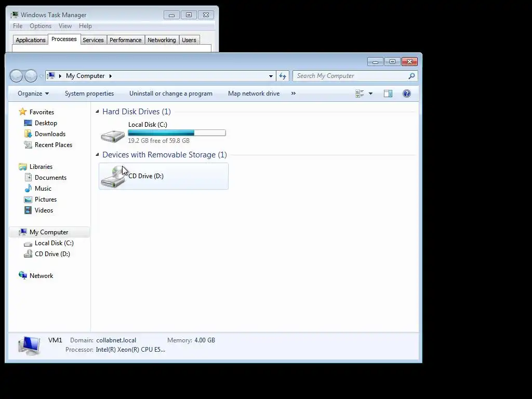Open the Help menu in Task Manager
This screenshot has height=399, width=532.
pyautogui.click(x=85, y=26)
